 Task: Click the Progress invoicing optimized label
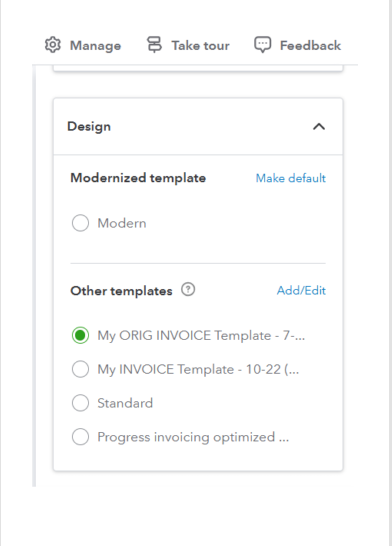click(193, 437)
